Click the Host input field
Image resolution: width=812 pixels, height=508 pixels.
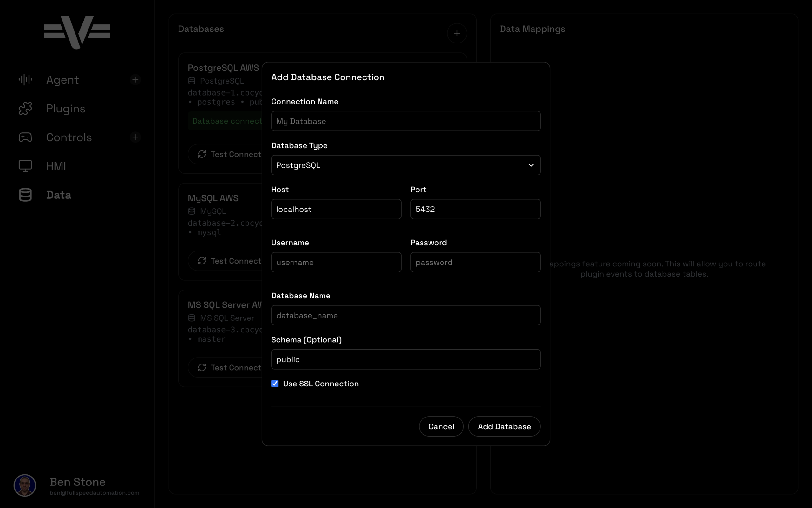[x=336, y=209]
